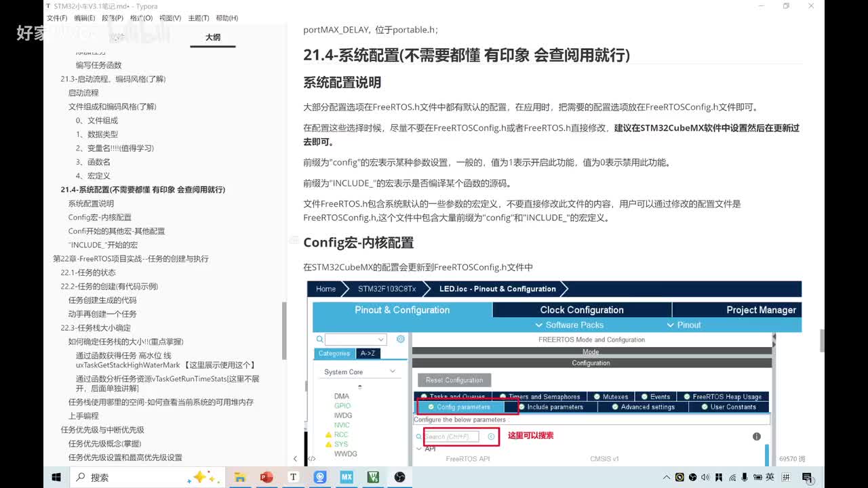Viewport: 868px width, 488px height.
Task: Open PowerPoint from the taskbar
Action: (x=267, y=477)
